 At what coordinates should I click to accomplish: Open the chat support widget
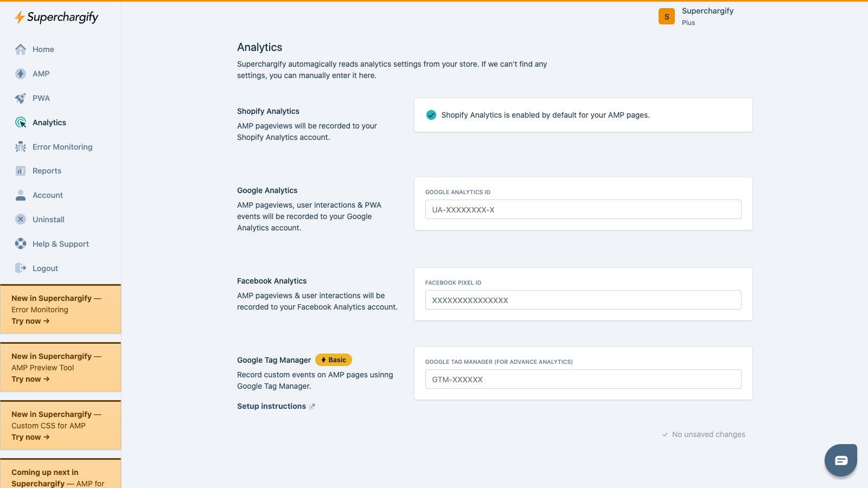[841, 460]
